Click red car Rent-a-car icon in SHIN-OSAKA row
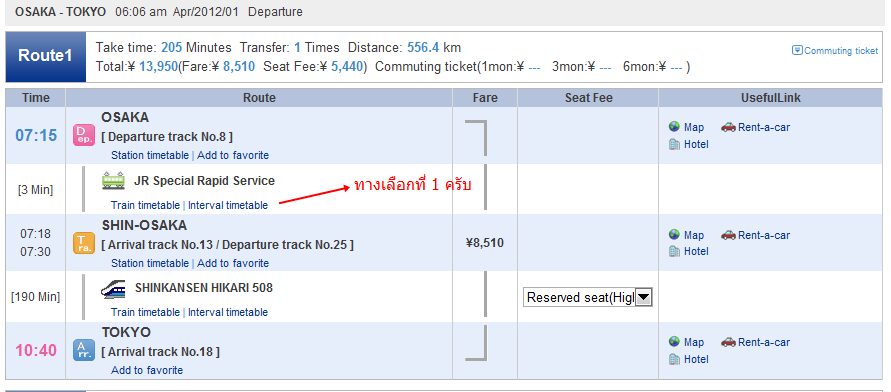The width and height of the screenshot is (891, 392). pos(728,235)
